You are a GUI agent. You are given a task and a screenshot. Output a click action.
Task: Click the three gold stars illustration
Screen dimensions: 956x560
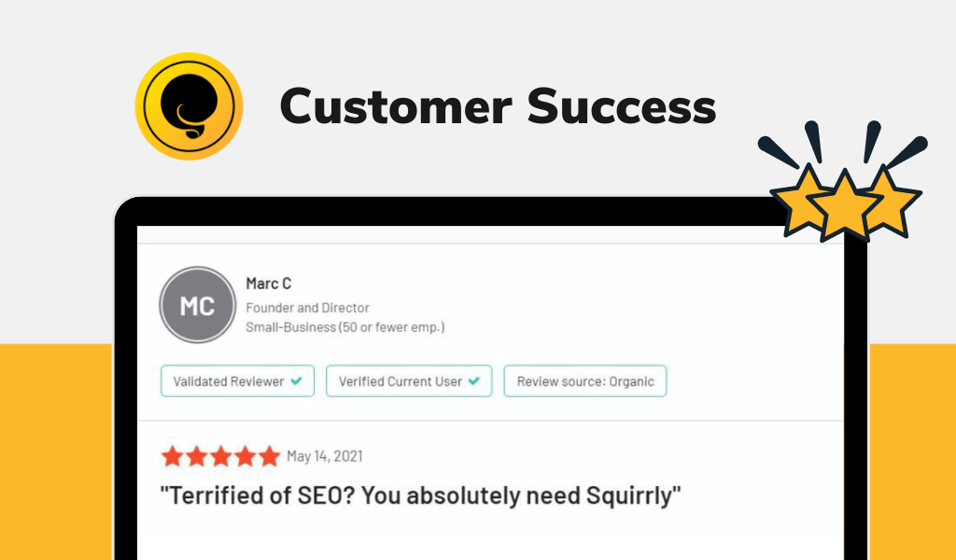coord(844,180)
